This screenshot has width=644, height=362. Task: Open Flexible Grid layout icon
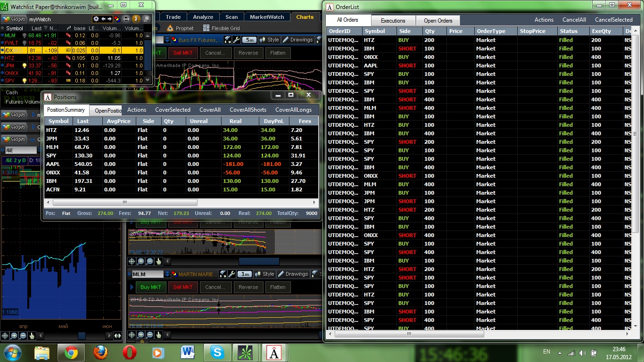[x=206, y=28]
